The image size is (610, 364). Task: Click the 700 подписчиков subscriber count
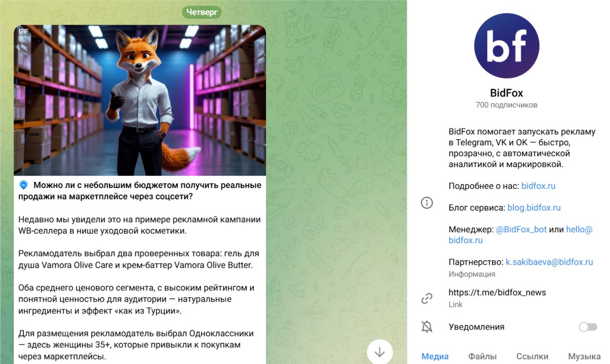click(x=507, y=105)
